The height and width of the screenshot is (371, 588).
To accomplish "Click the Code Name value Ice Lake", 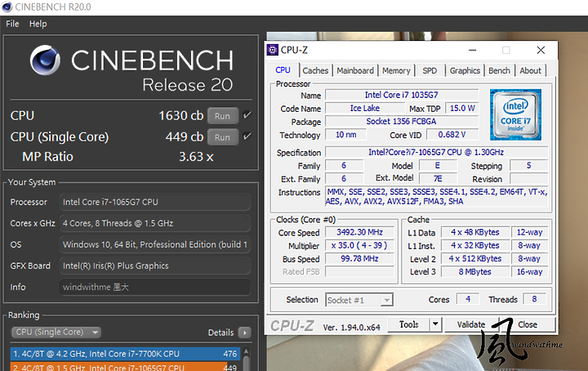I will pyautogui.click(x=365, y=108).
